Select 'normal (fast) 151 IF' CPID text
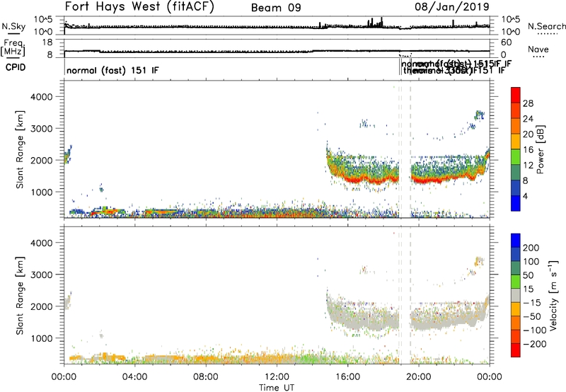This screenshot has width=566, height=392. click(112, 70)
